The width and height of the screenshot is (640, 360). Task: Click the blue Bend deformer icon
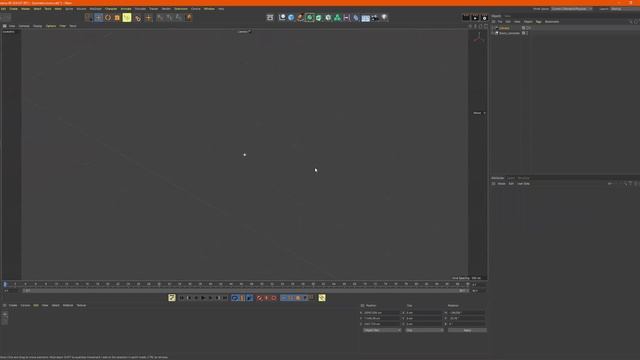(x=356, y=18)
